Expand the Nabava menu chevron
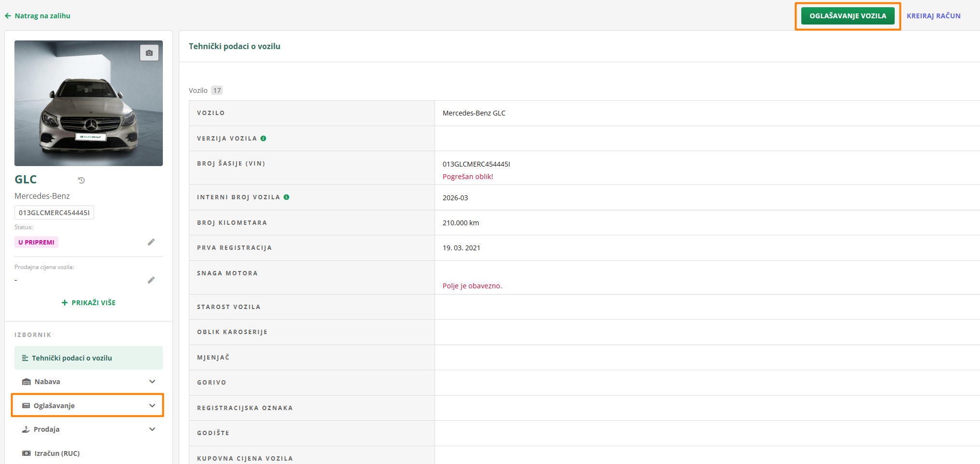 click(152, 382)
